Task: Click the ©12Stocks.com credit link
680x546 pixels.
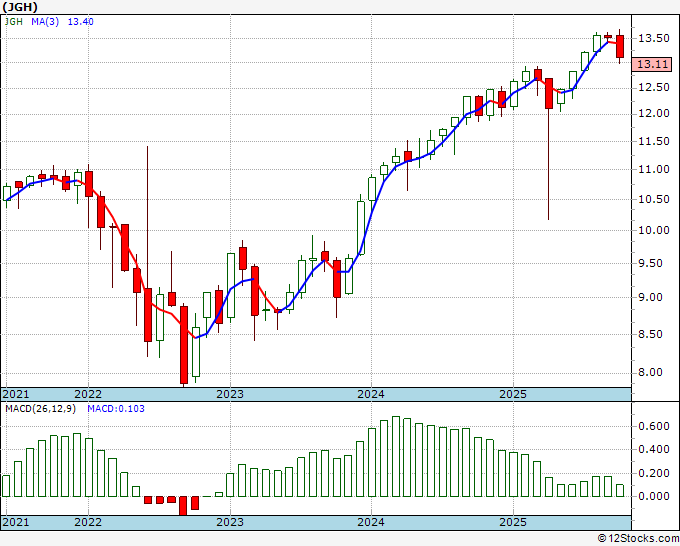Action: 638,539
